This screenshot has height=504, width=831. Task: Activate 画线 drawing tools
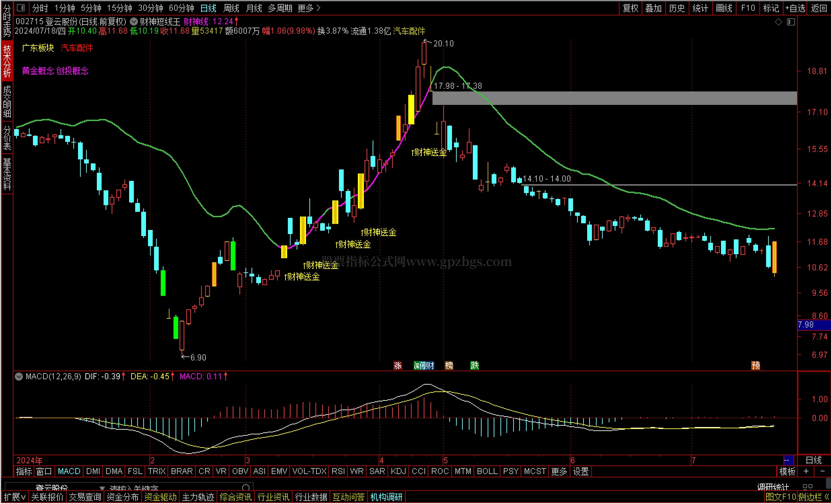coord(724,8)
